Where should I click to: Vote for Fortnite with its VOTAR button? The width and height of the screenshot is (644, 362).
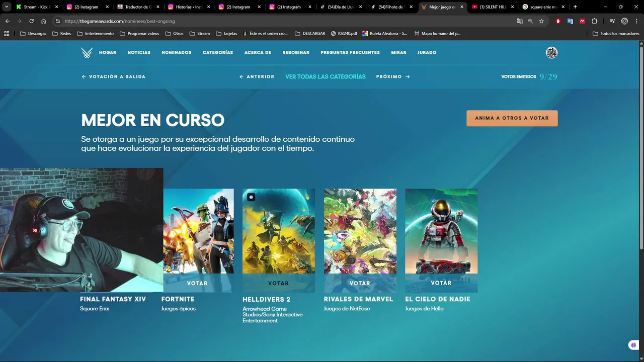pos(197,283)
